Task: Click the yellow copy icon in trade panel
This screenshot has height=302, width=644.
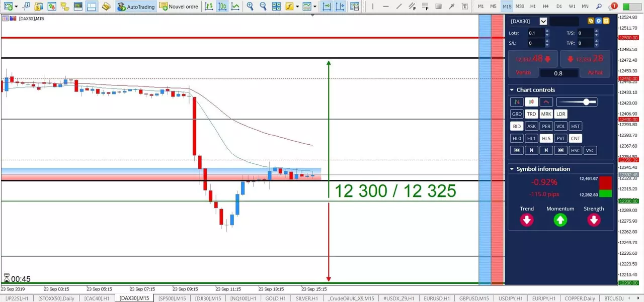Action: point(591,21)
